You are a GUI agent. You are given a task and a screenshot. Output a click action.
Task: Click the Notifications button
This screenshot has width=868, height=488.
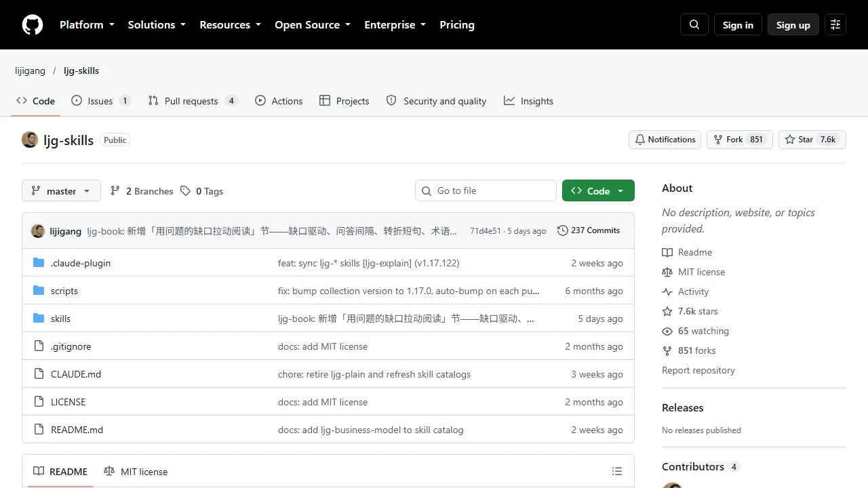(x=665, y=140)
